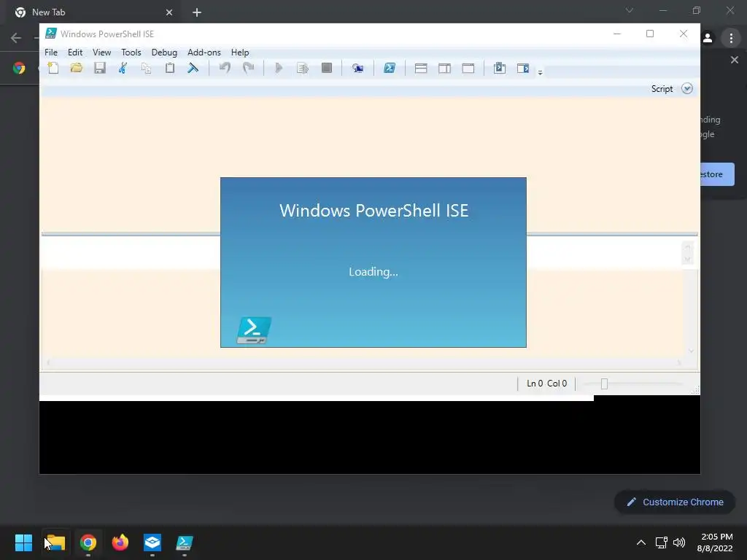747x560 pixels.
Task: Open the Tools menu
Action: click(131, 52)
